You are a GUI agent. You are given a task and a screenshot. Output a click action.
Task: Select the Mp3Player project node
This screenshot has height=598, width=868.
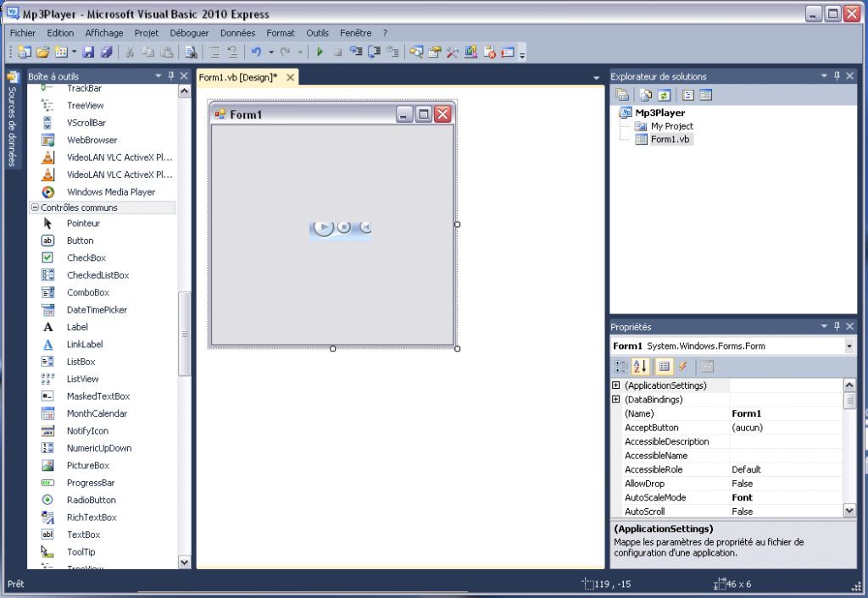pyautogui.click(x=659, y=113)
